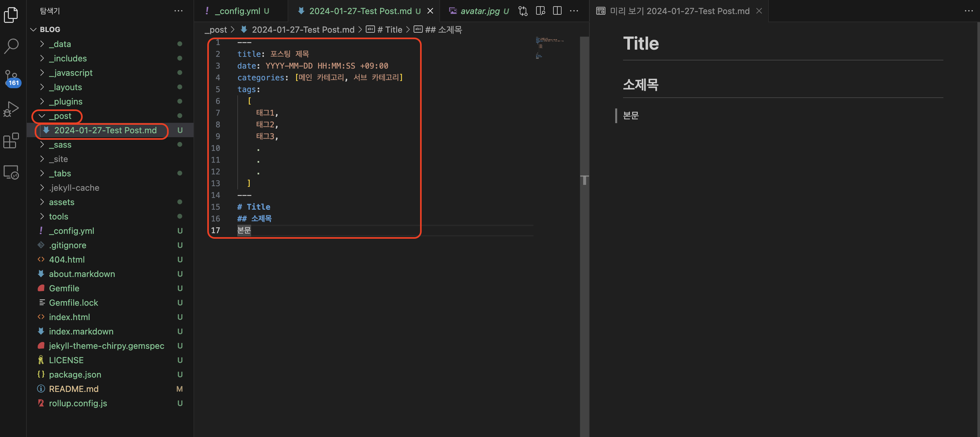
Task: Close the Markdown preview tab
Action: point(759,11)
